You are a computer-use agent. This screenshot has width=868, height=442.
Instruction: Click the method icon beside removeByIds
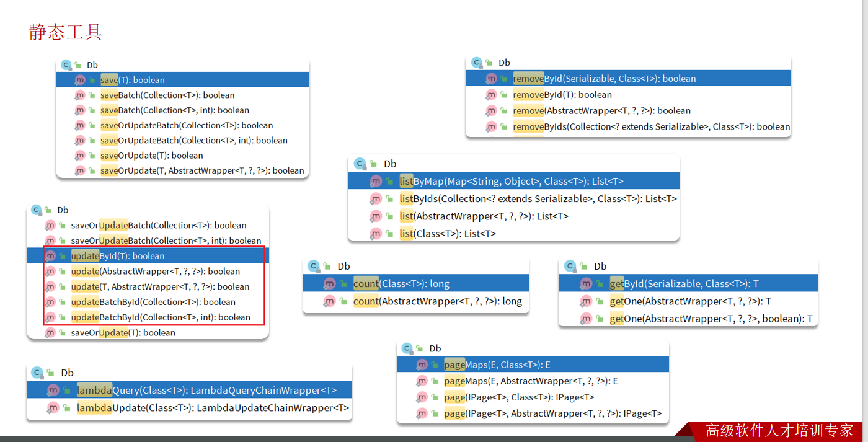tap(491, 127)
